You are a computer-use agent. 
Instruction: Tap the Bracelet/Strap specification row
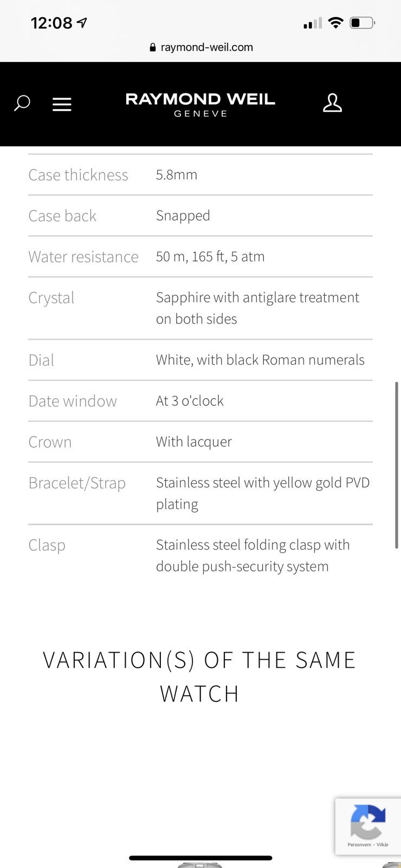coord(200,493)
